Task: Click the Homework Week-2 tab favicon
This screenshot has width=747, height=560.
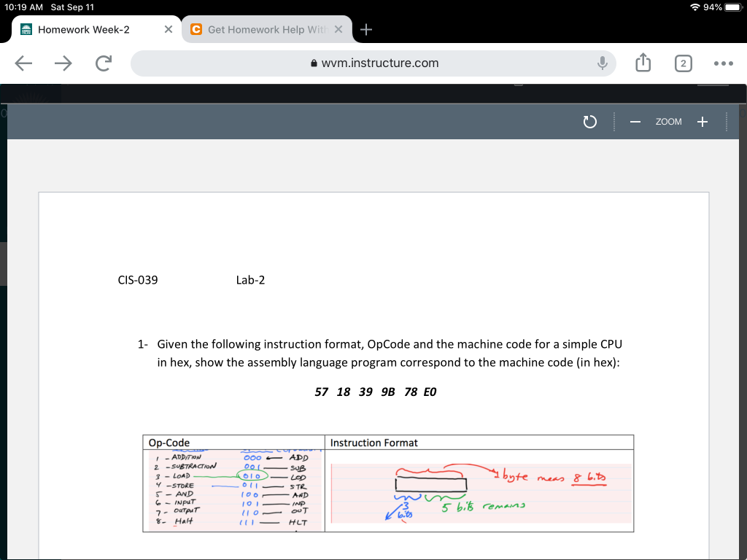Action: coord(26,29)
